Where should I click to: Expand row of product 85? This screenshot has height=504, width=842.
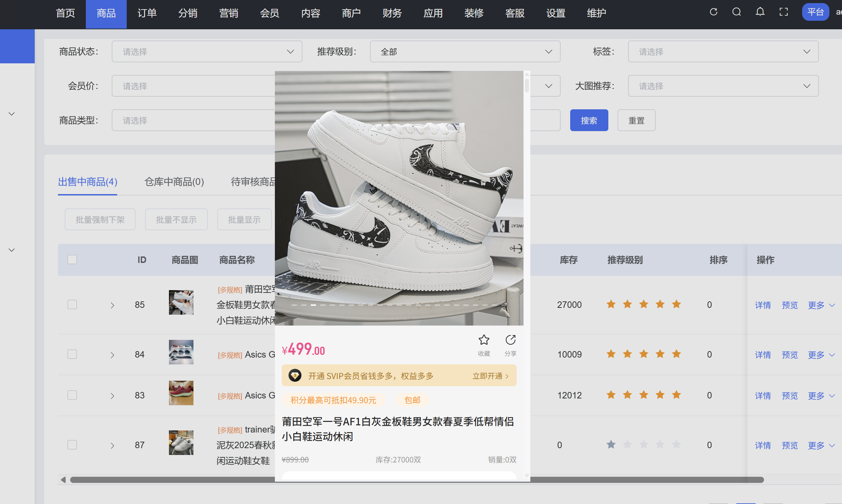pyautogui.click(x=112, y=305)
